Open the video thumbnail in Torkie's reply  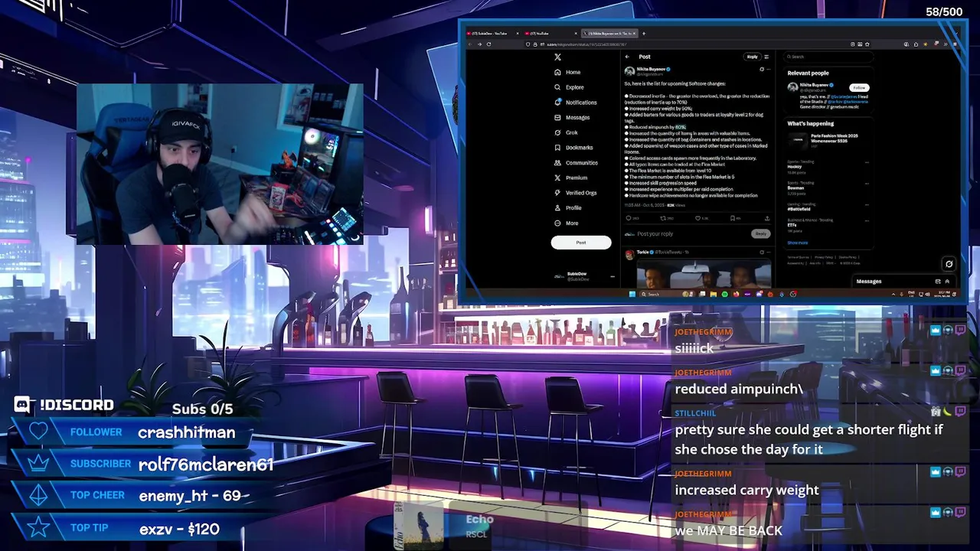click(704, 274)
